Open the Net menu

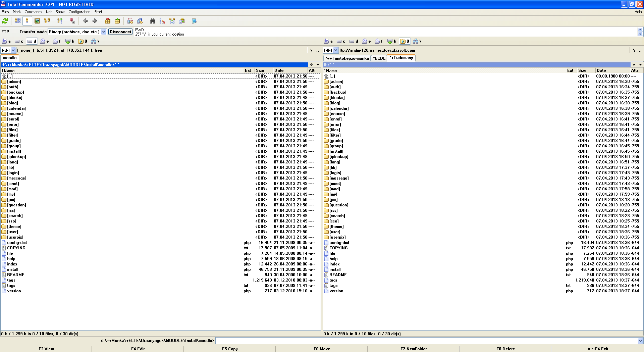tap(49, 12)
